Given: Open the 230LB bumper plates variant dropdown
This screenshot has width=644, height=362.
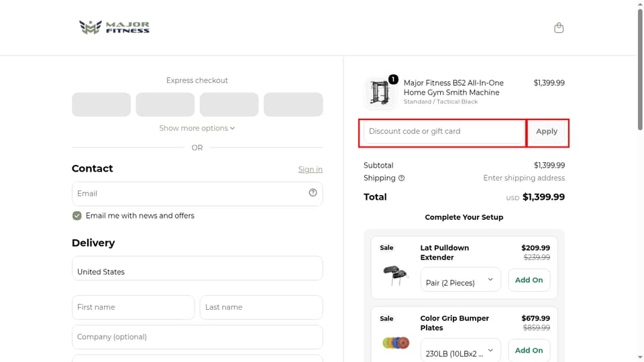Looking at the screenshot, I should (460, 350).
